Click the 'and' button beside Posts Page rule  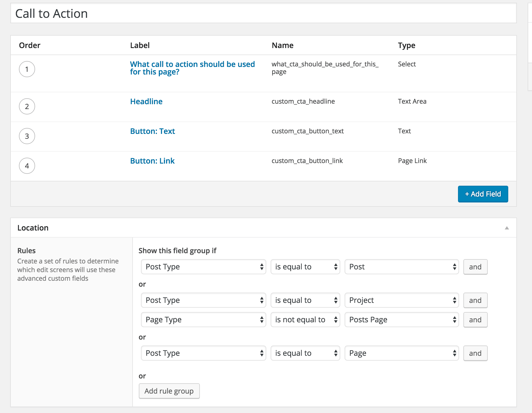point(475,320)
